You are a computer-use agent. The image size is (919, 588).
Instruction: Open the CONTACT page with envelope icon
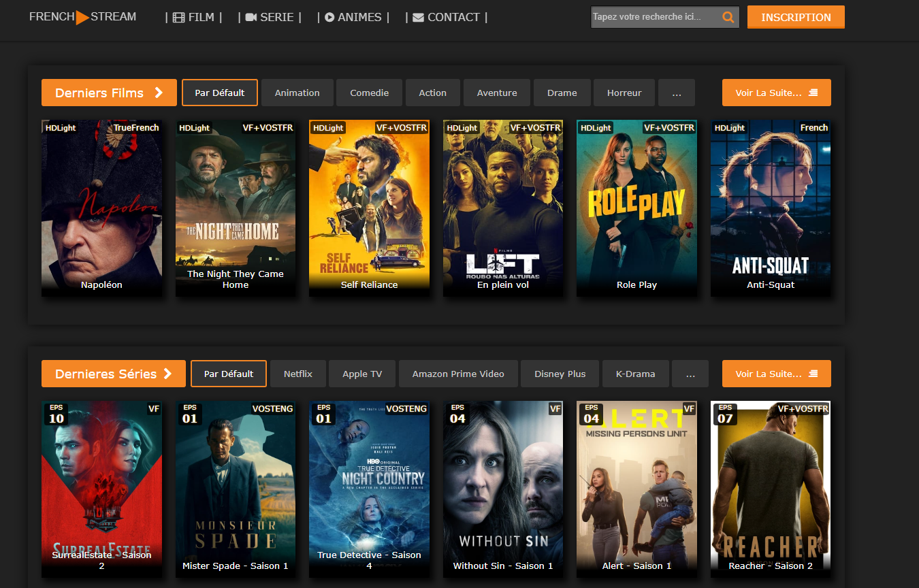click(x=447, y=18)
